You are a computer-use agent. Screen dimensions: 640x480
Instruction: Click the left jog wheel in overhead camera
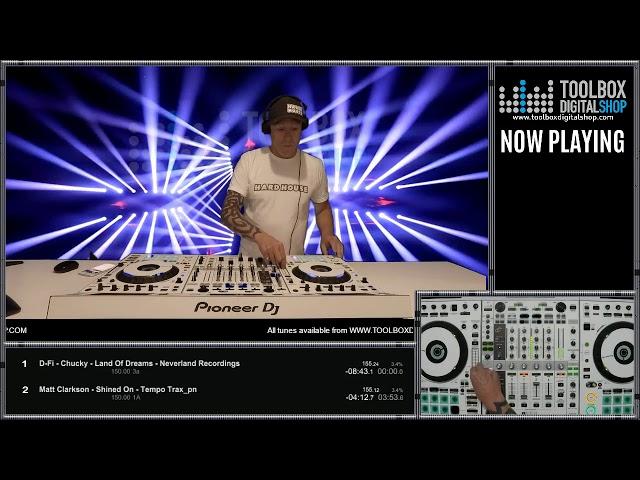pos(438,351)
